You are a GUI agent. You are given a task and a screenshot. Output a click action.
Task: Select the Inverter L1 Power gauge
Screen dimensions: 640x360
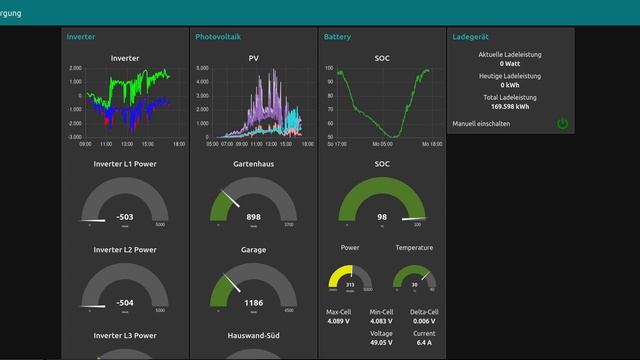(125, 202)
